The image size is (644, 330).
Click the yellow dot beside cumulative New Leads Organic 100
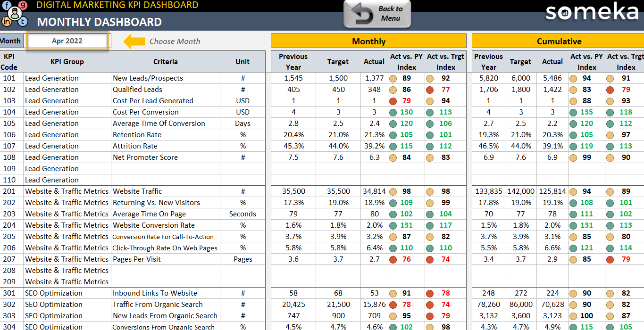(573, 316)
